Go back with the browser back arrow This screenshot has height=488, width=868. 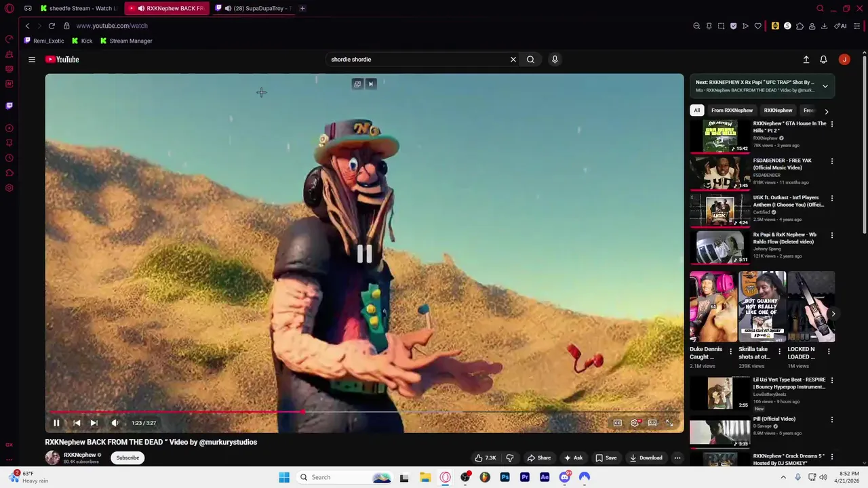[27, 26]
